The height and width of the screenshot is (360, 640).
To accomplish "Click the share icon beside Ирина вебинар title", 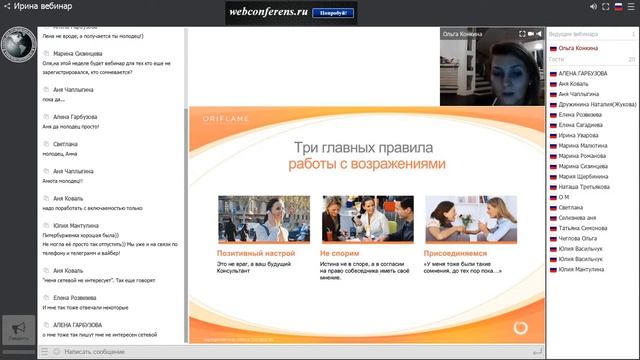I will click(7, 6).
